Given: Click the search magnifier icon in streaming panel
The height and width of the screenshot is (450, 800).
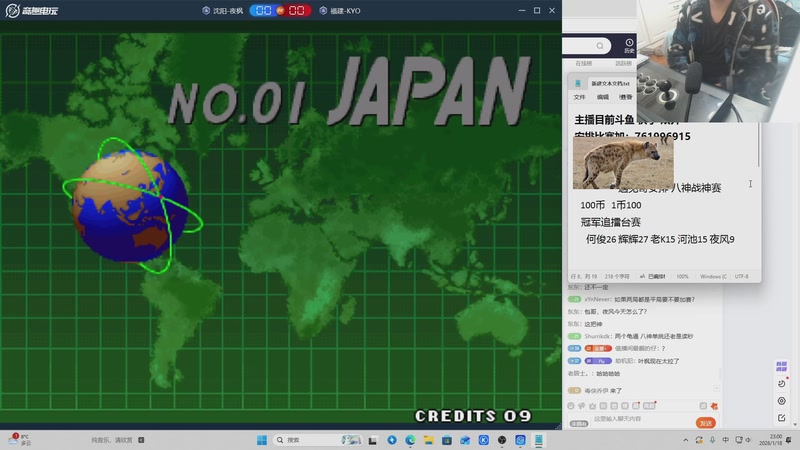Looking at the screenshot, I should (600, 46).
